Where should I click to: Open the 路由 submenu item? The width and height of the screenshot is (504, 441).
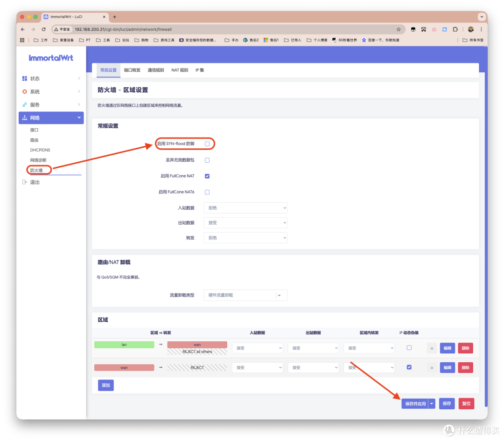(x=34, y=140)
